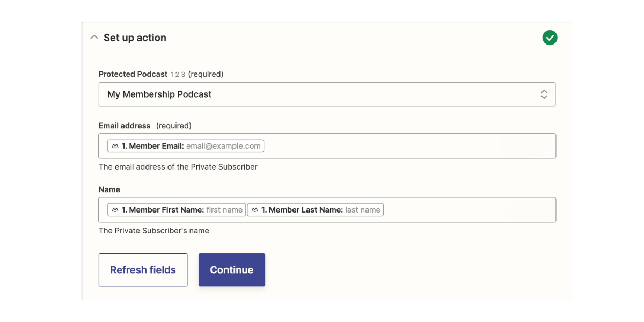
Task: Click the Memberful icon in First Name pill
Action: [x=115, y=210]
